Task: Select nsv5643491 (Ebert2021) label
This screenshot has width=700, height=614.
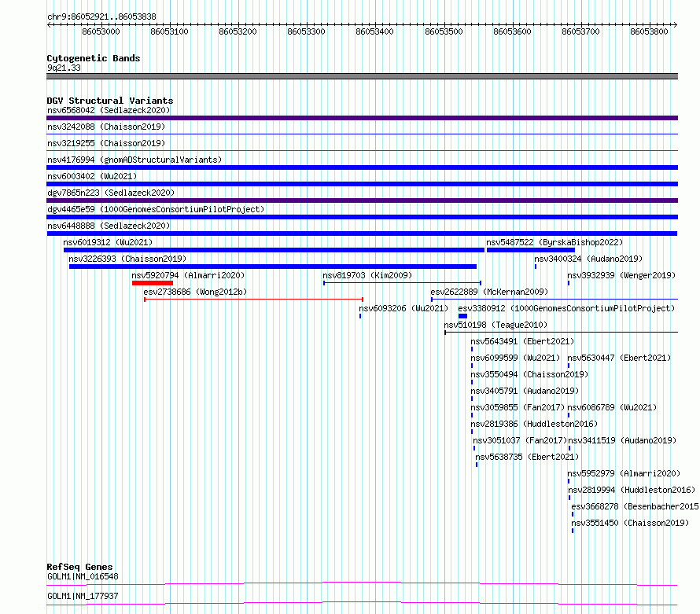Action: pos(522,341)
